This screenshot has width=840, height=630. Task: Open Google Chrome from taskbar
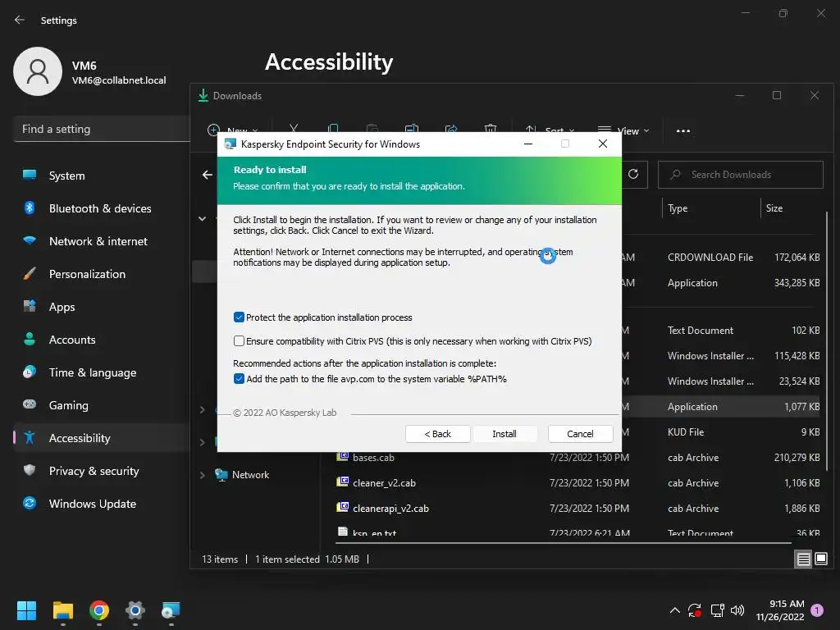[x=99, y=610]
